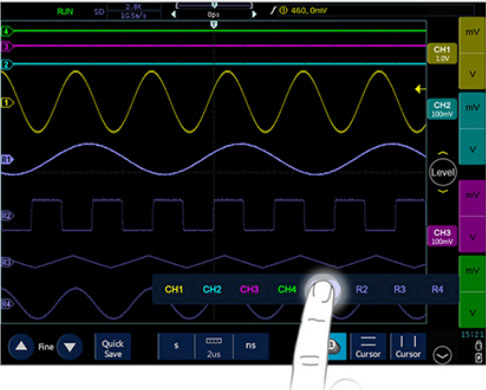486x390 pixels.
Task: Select CH2 in the source popup
Action: point(212,289)
